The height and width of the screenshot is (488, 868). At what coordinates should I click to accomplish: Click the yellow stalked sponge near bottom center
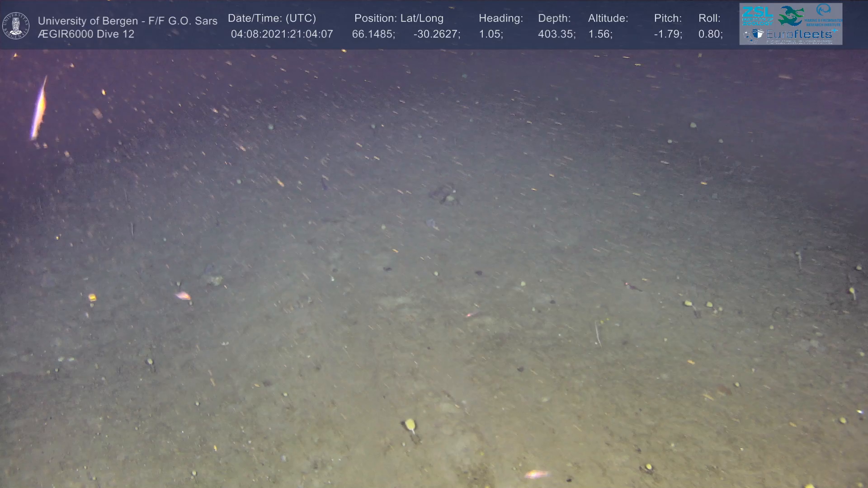[x=410, y=424]
